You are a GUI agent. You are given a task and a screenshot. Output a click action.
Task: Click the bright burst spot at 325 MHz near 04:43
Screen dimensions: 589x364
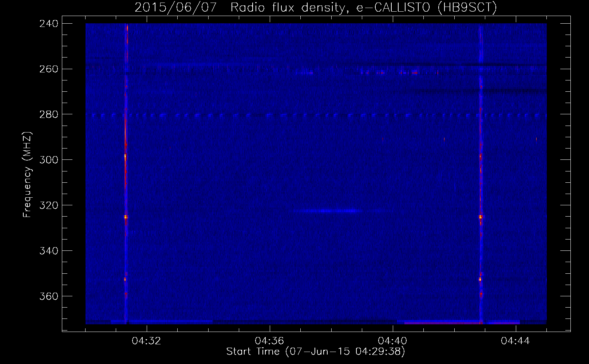481,217
